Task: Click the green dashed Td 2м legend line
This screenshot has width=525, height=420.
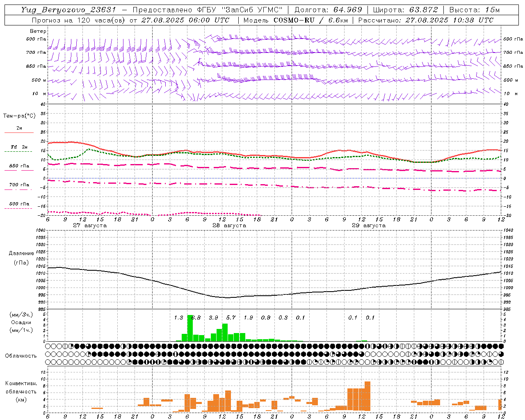Action: coord(18,151)
